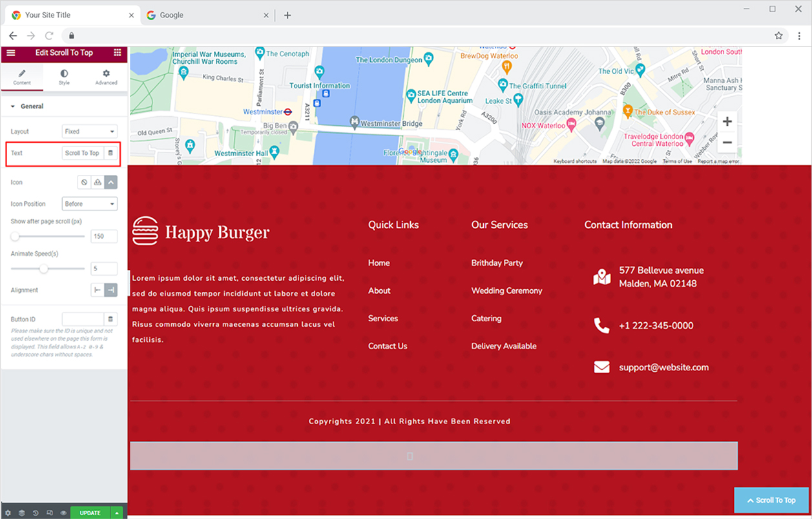Adjust the Animate Speed slider handle
The image size is (812, 519).
[x=44, y=269]
